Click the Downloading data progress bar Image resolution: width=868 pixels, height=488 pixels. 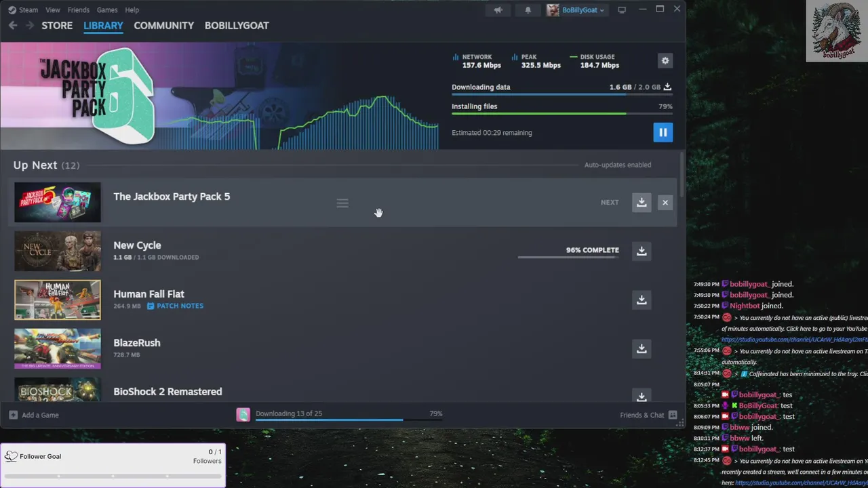[562, 94]
